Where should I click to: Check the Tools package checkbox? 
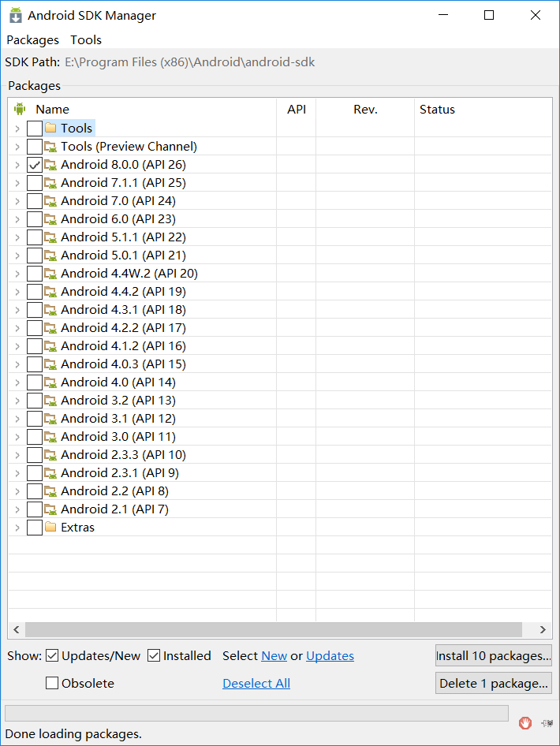(x=35, y=129)
